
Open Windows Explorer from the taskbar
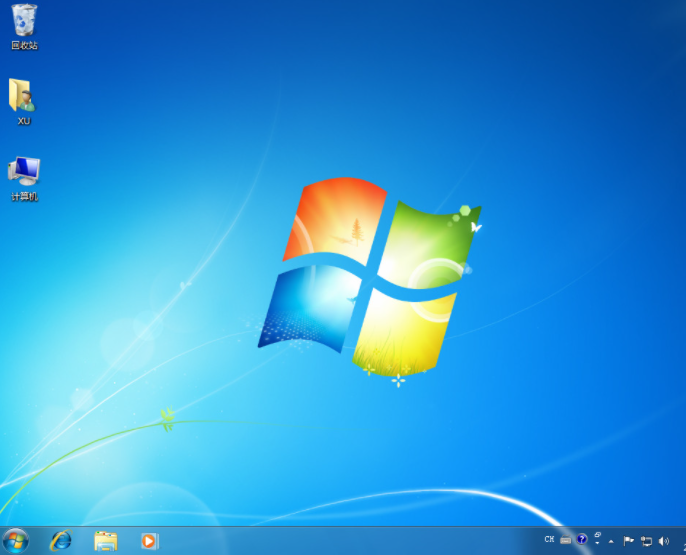pos(105,541)
